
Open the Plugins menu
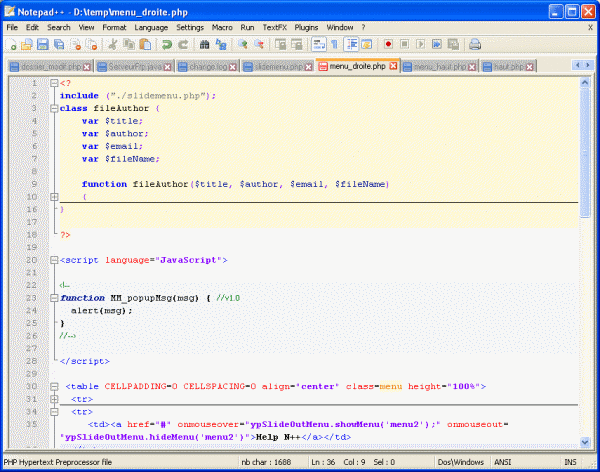[x=307, y=28]
